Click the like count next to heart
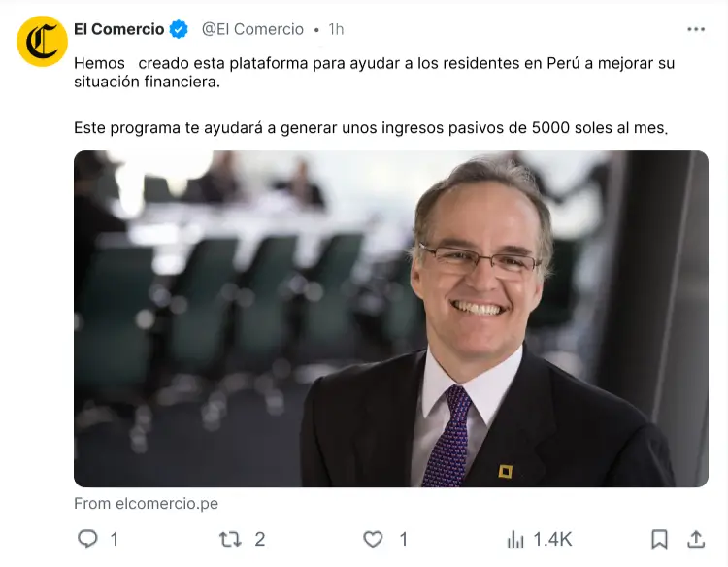This screenshot has height=567, width=728. [404, 539]
